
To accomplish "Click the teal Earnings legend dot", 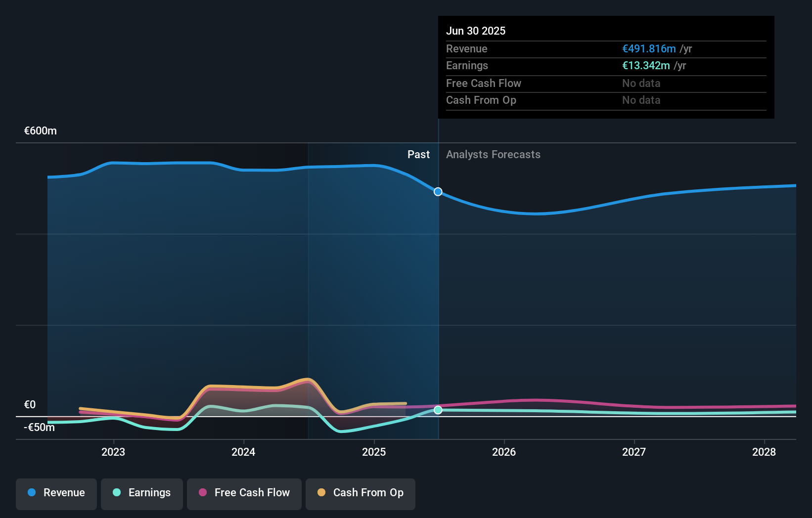I will coord(117,493).
